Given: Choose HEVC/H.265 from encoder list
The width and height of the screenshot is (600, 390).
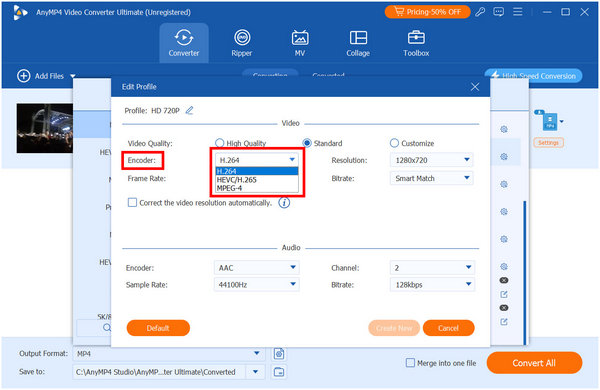Looking at the screenshot, I should [x=257, y=179].
